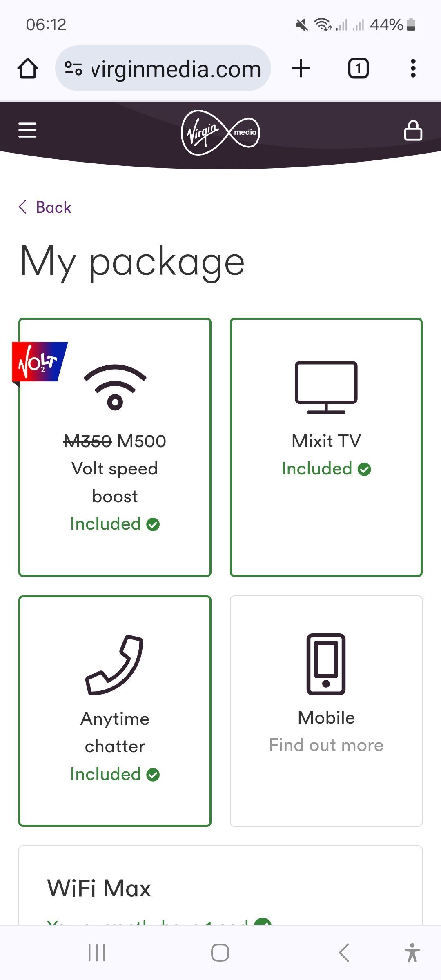Tap the Volt badge on broadband card
Screen dimensions: 441x980
(x=40, y=362)
